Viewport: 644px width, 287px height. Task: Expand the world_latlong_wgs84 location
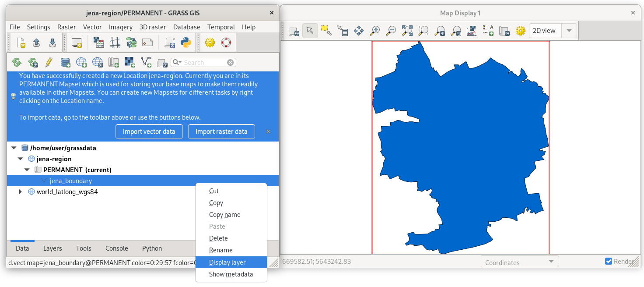coord(20,192)
